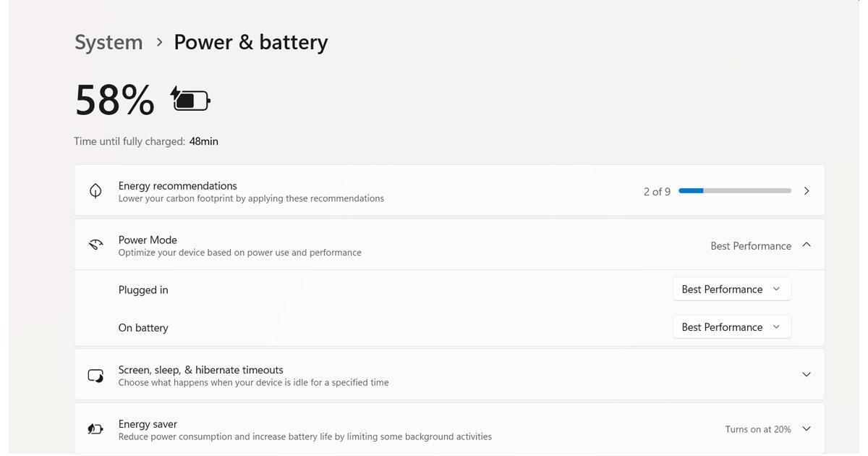868x456 pixels.
Task: Click the 58% battery level text
Action: tap(114, 100)
